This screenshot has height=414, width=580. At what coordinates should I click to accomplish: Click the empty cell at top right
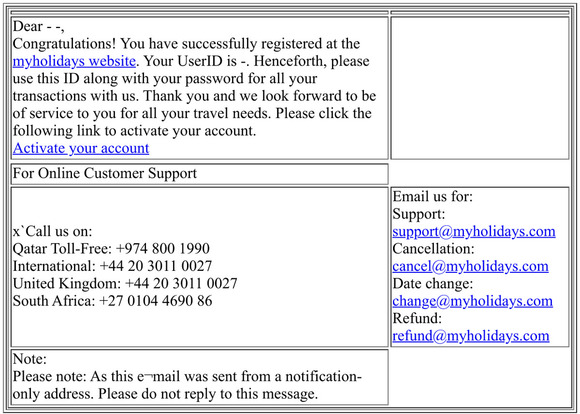480,88
